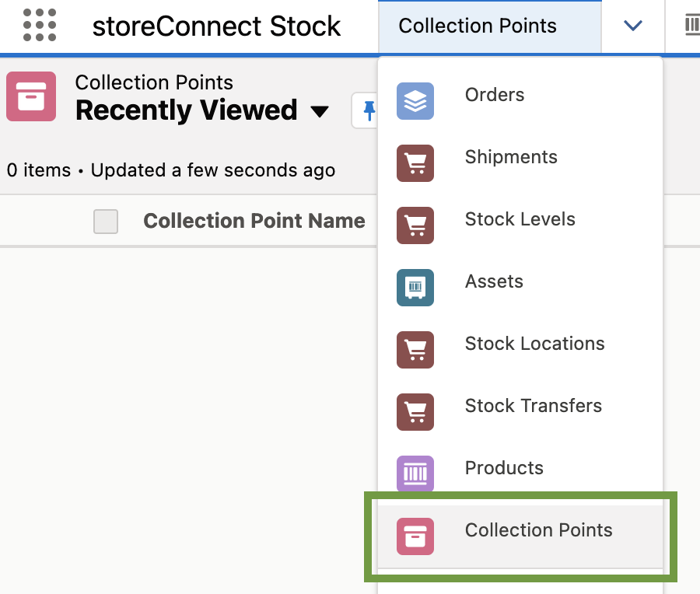
Task: Select the Shipments cart icon
Action: [415, 163]
